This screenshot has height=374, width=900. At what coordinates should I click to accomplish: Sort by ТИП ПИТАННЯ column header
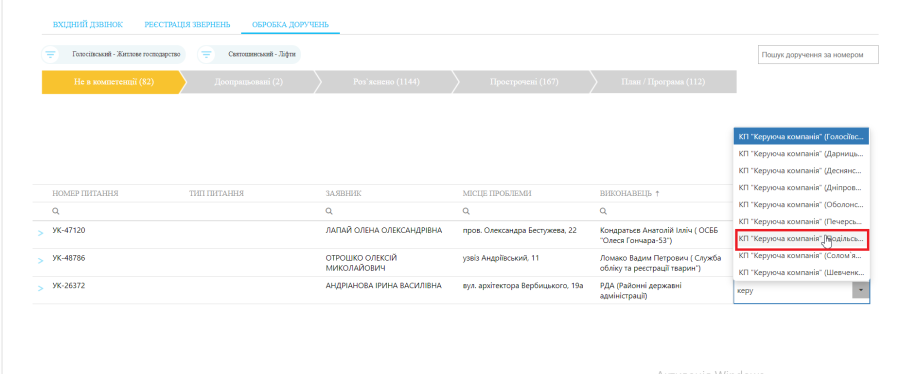click(x=216, y=194)
